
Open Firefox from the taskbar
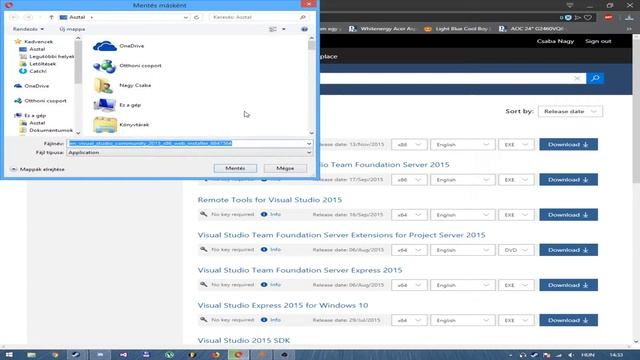(216, 355)
